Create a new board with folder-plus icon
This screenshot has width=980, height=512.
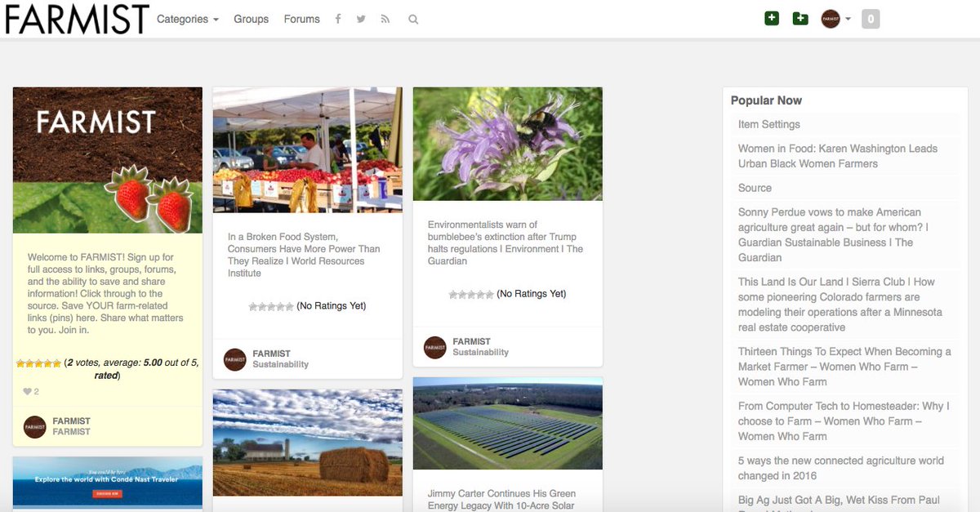coord(800,18)
